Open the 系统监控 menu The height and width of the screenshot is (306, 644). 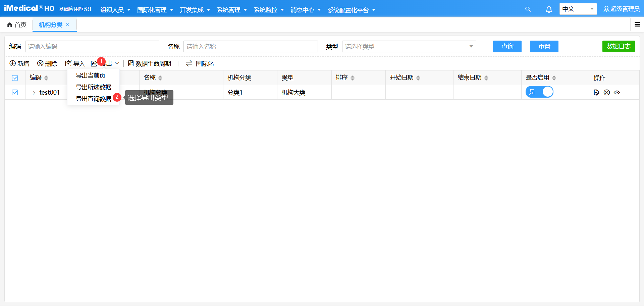tap(266, 10)
